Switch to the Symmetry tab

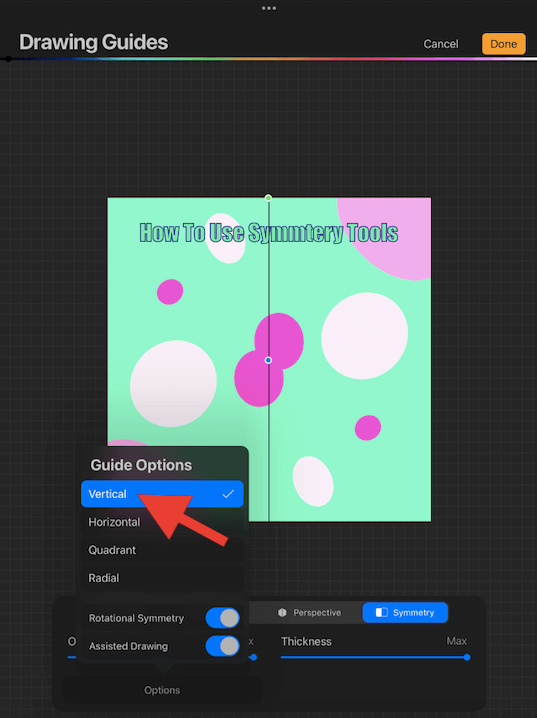tap(405, 613)
